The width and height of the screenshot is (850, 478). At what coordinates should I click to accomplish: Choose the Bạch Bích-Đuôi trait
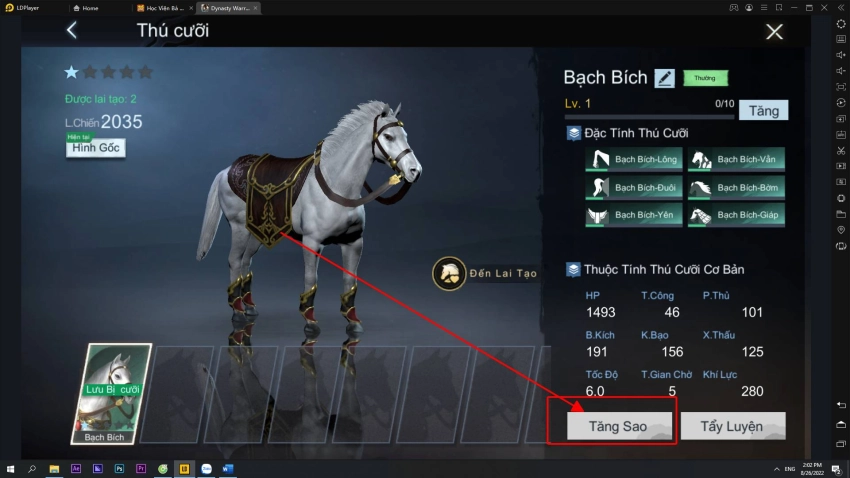tap(633, 188)
